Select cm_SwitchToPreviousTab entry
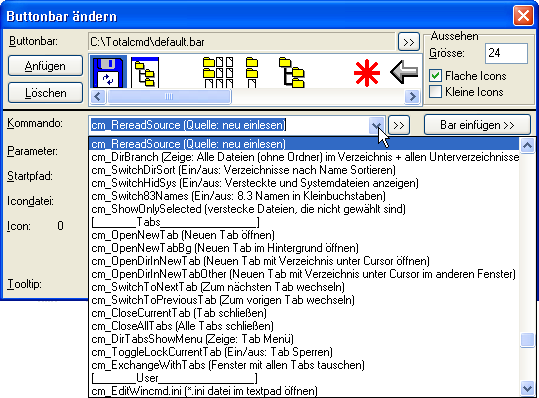Viewport: 539px width, 398px height. tap(304, 300)
